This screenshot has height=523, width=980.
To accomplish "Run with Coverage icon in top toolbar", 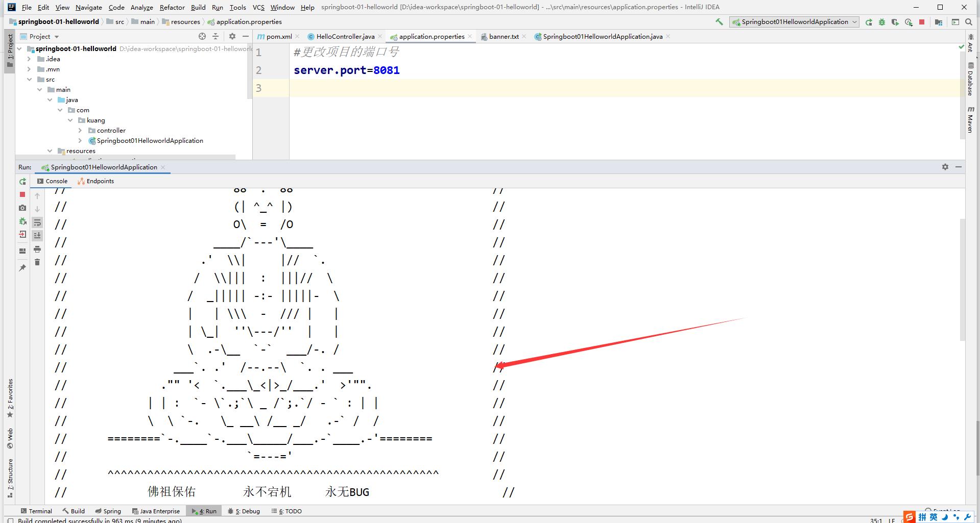I will click(x=895, y=22).
